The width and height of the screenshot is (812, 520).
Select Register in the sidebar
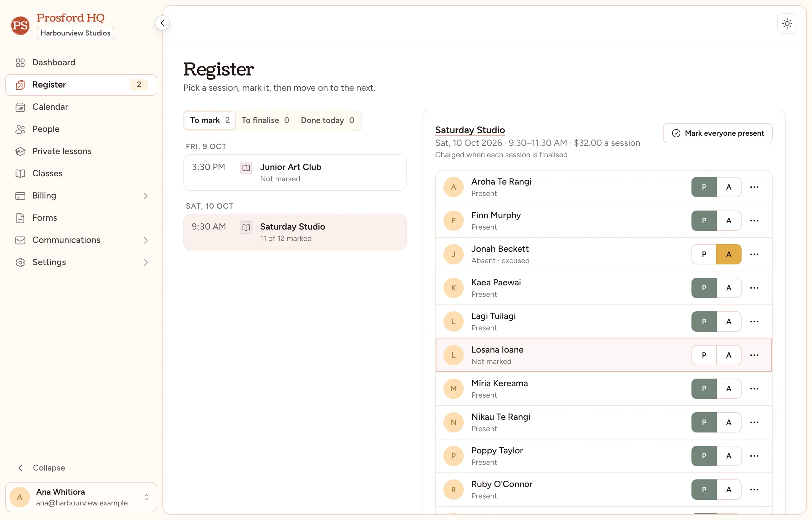(x=81, y=85)
